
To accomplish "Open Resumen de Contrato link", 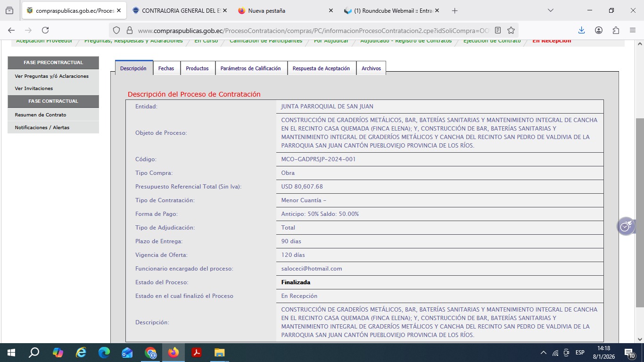I will click(x=41, y=115).
